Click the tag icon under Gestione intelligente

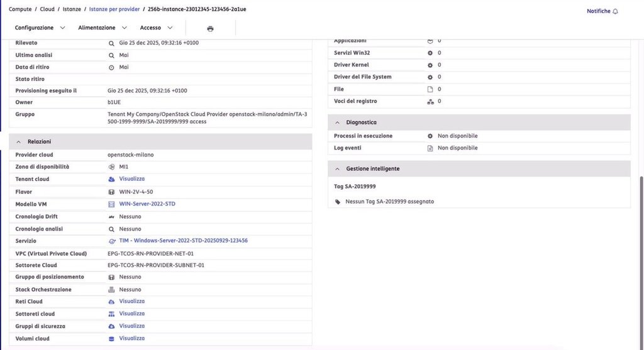(338, 202)
